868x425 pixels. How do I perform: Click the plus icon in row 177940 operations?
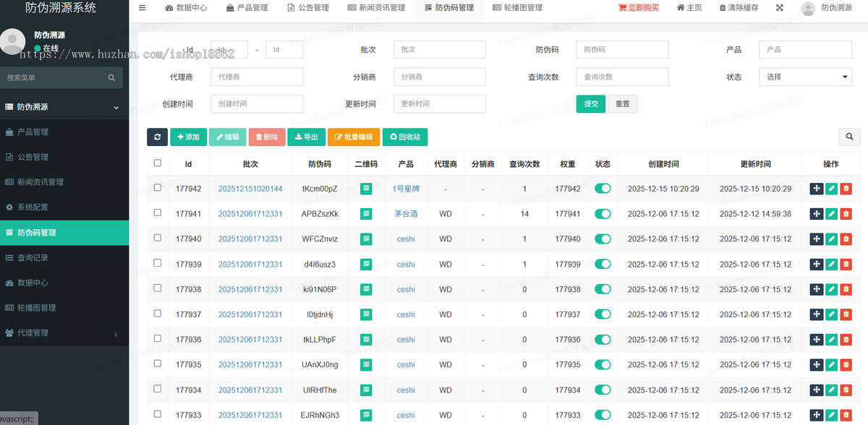coord(816,239)
